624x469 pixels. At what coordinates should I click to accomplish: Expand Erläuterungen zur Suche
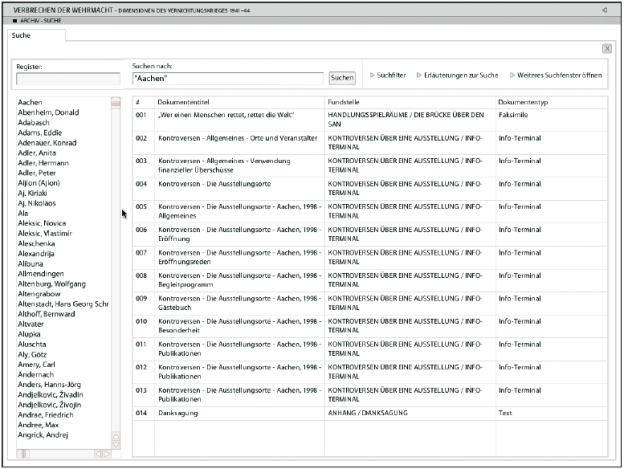461,76
